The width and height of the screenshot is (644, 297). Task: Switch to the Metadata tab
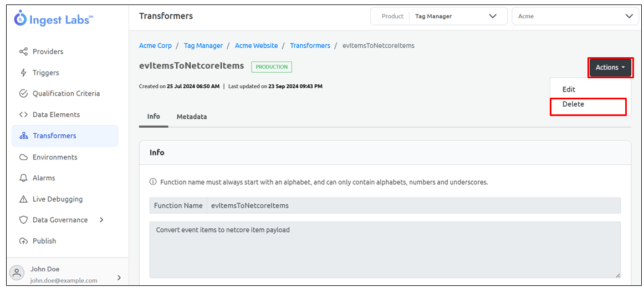pyautogui.click(x=192, y=117)
